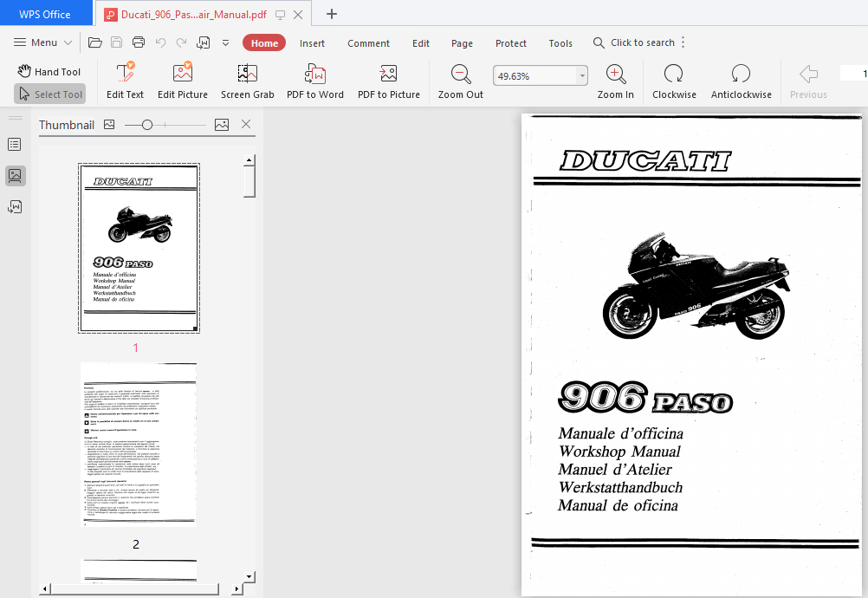Click the Screen Grab tool
This screenshot has height=598, width=868.
click(x=248, y=81)
